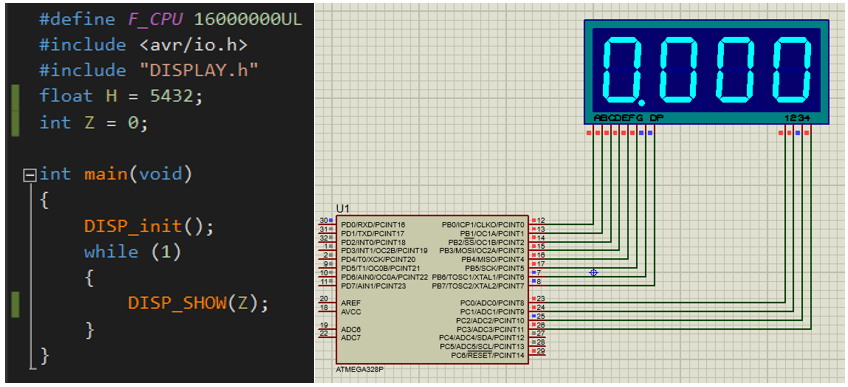Select the ATMEGA328P part name label
This screenshot has height=387, width=848.
[359, 370]
